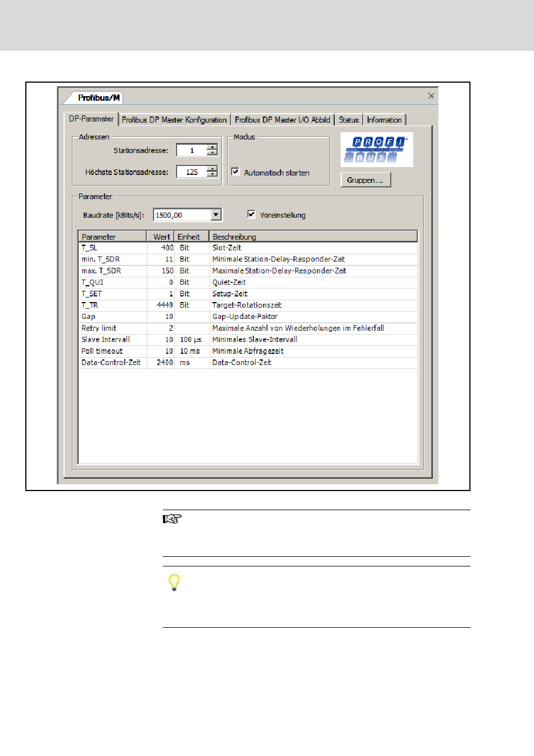Click the Quiet-Zeit description cell
The width and height of the screenshot is (534, 756).
313,282
